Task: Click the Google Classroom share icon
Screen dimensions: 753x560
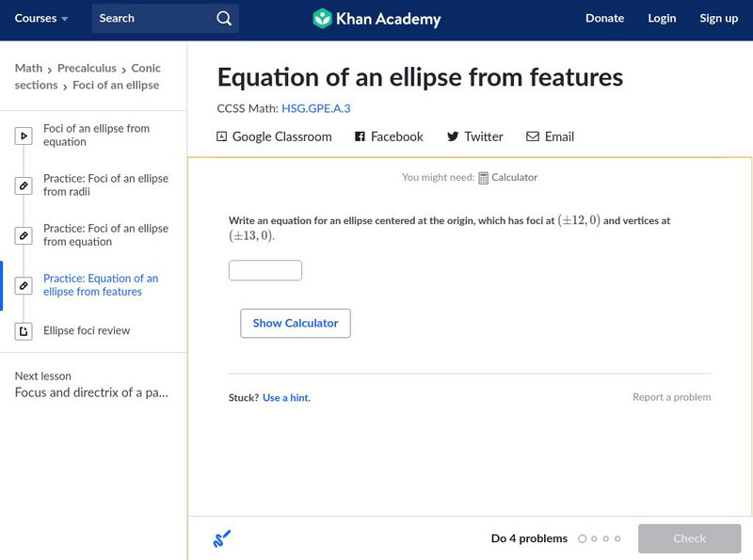Action: 222,136
